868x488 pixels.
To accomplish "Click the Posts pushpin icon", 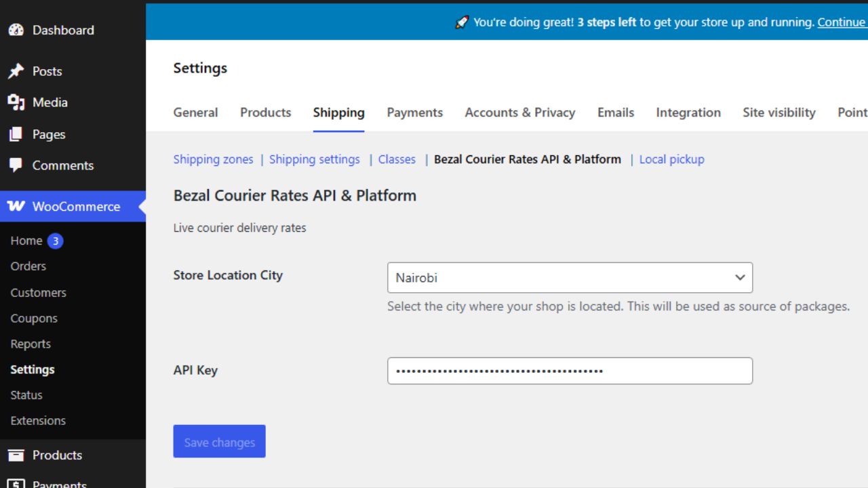I will [16, 71].
